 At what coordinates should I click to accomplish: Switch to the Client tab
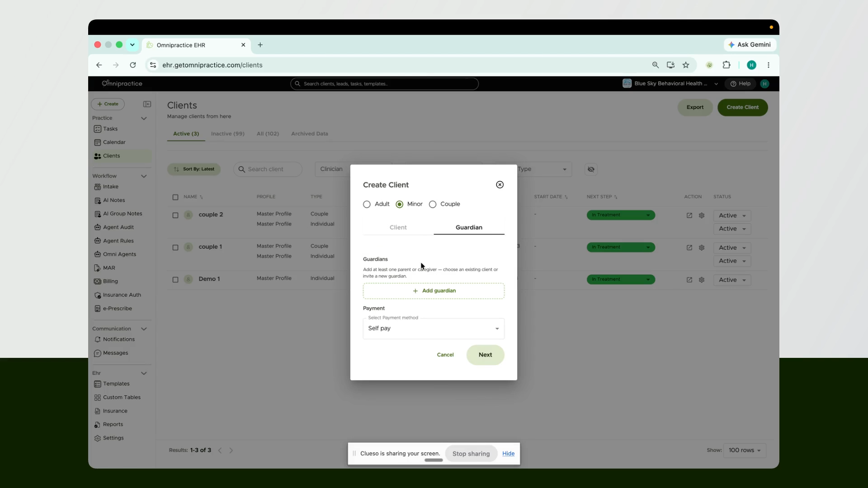pyautogui.click(x=398, y=227)
